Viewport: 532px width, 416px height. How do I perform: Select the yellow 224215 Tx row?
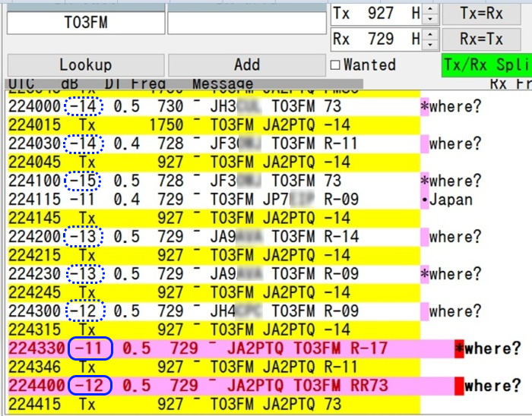coord(214,255)
